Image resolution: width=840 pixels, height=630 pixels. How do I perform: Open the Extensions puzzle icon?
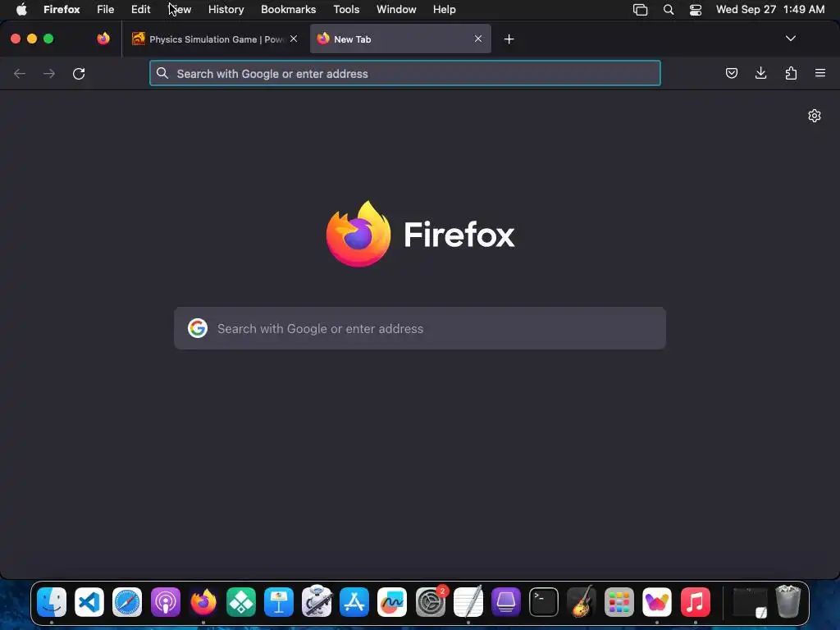tap(791, 73)
